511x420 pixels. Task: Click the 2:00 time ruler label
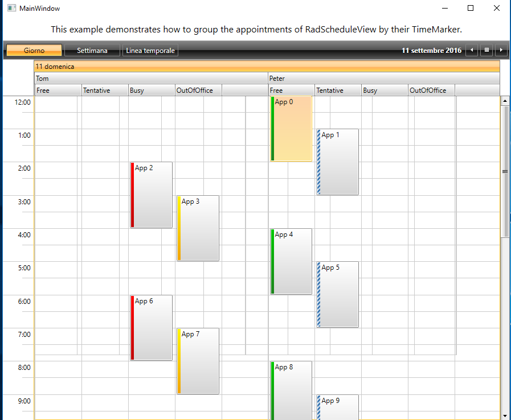[24, 168]
